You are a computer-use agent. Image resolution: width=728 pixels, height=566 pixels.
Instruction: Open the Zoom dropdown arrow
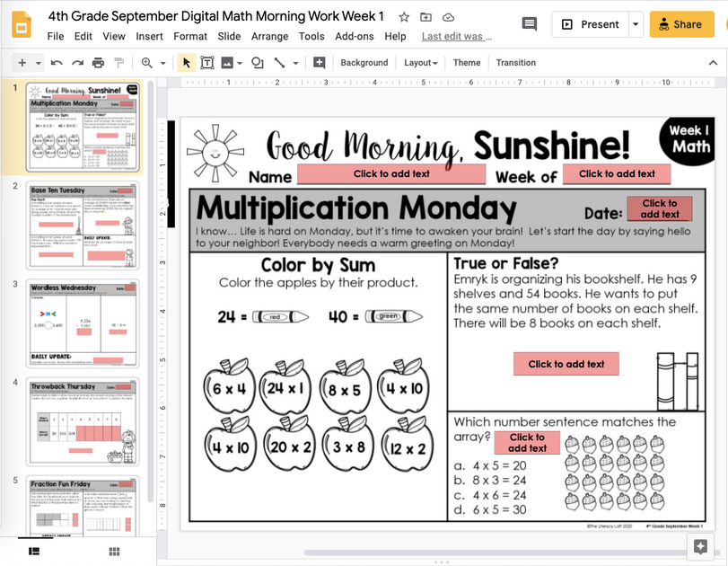point(162,63)
